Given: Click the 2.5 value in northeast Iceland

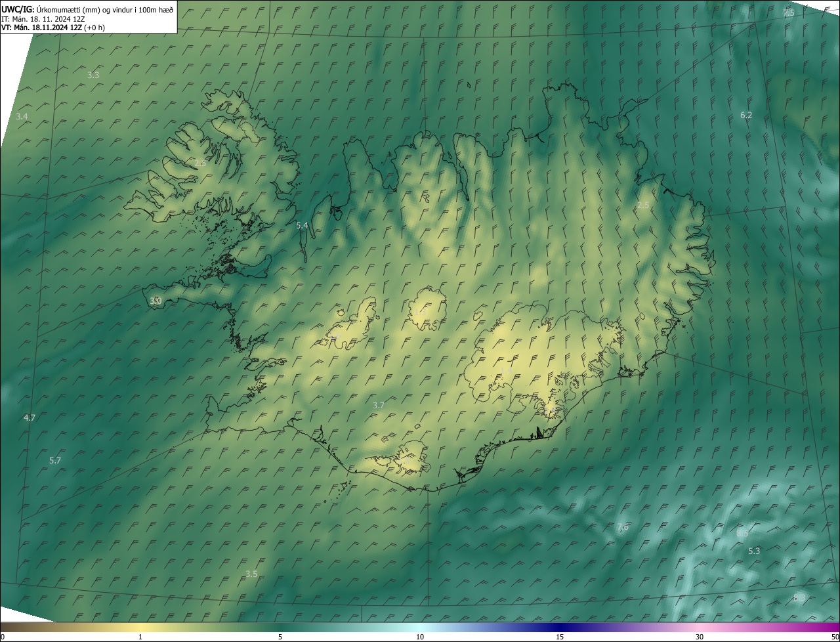Looking at the screenshot, I should [x=643, y=205].
